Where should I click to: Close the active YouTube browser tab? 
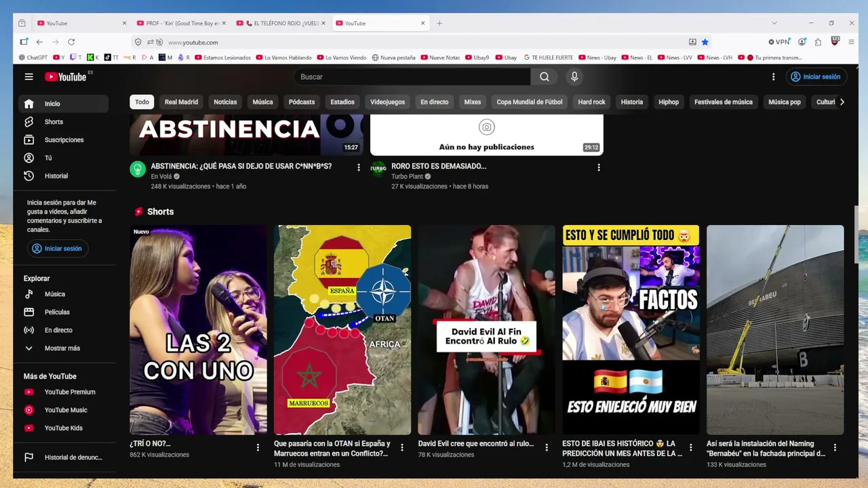coord(422,23)
